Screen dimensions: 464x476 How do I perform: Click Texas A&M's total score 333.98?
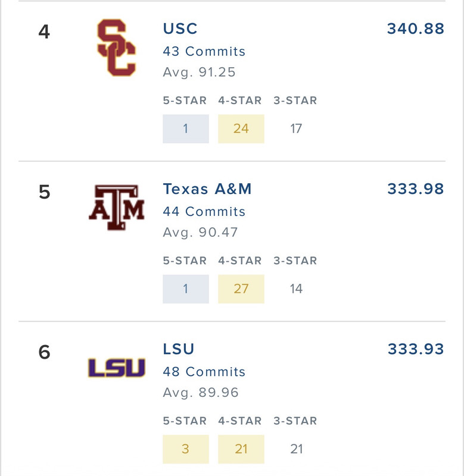tap(415, 189)
